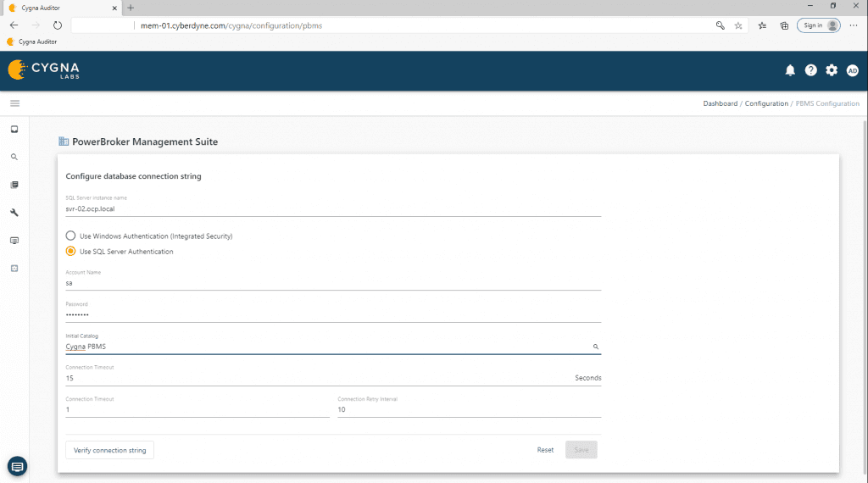Open the browser collections icon

tap(784, 25)
